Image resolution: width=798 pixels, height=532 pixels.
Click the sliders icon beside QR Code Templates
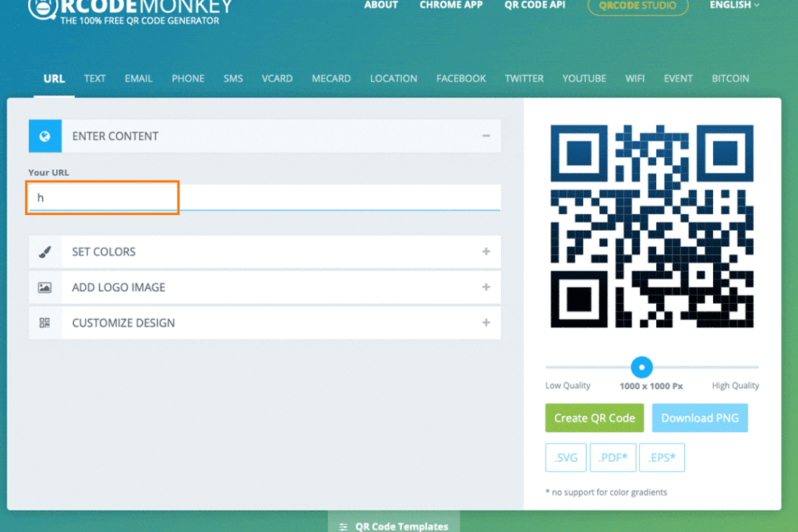[x=344, y=527]
